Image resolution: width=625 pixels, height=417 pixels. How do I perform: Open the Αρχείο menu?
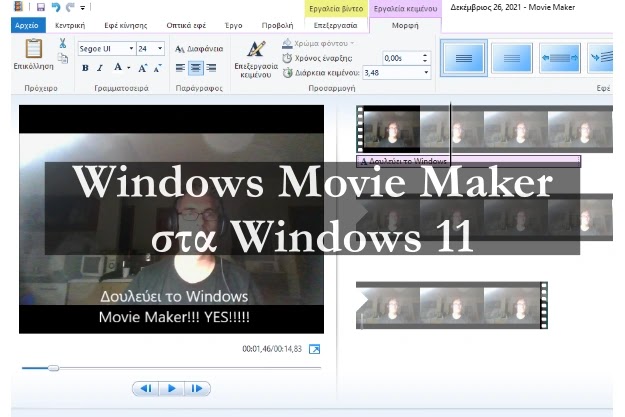tap(28, 25)
